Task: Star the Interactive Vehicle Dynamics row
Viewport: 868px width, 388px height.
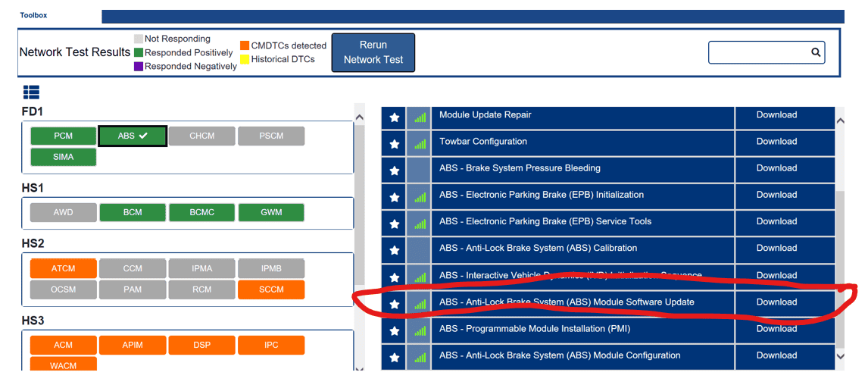Action: [x=394, y=277]
